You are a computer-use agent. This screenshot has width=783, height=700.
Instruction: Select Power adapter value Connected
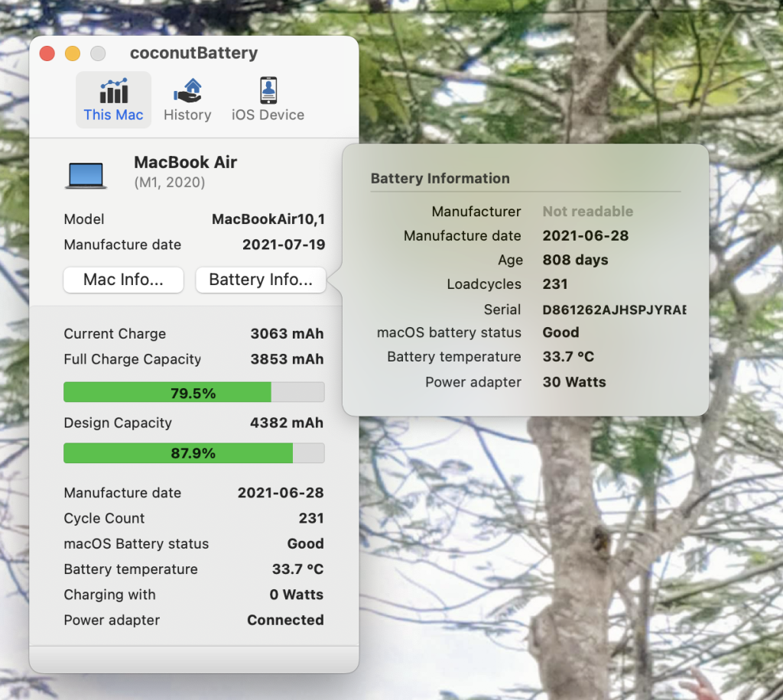click(x=285, y=621)
